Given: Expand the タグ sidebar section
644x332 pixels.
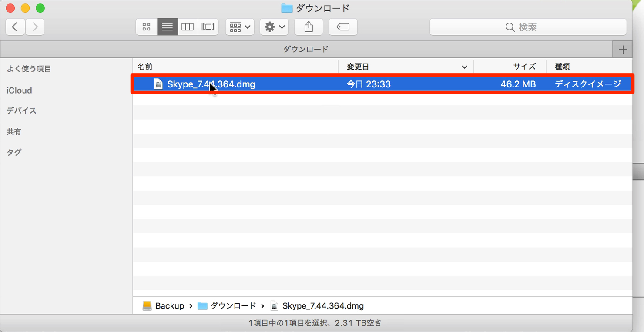Looking at the screenshot, I should (14, 152).
